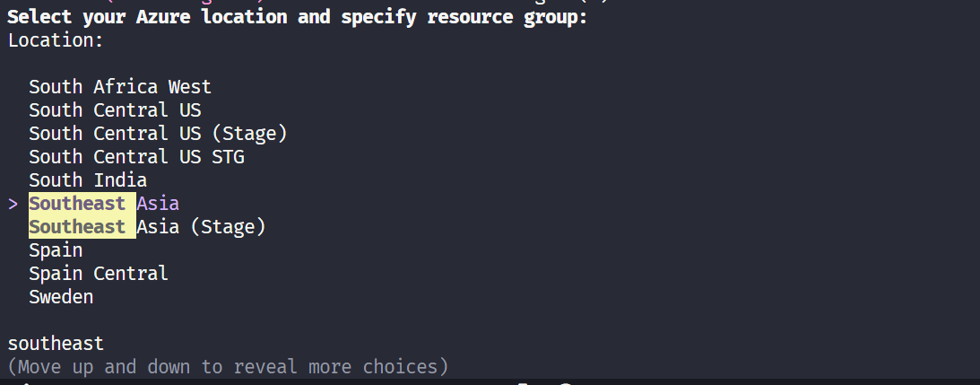Choose Sweden in the location list
The width and height of the screenshot is (980, 385).
(x=61, y=297)
